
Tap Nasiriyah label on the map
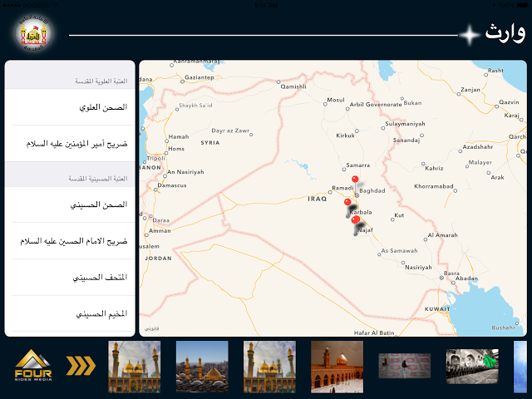click(x=418, y=268)
